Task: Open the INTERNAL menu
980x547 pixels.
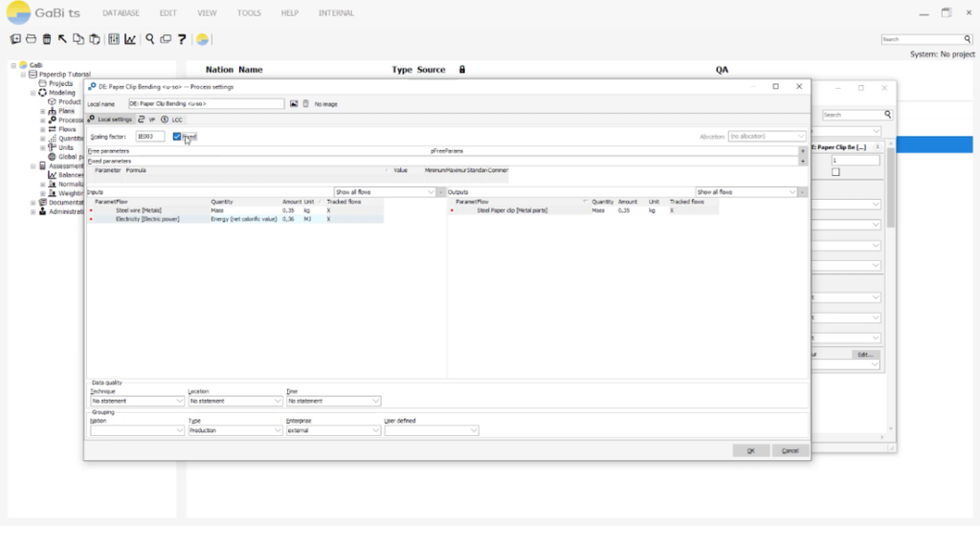Action: click(x=336, y=12)
